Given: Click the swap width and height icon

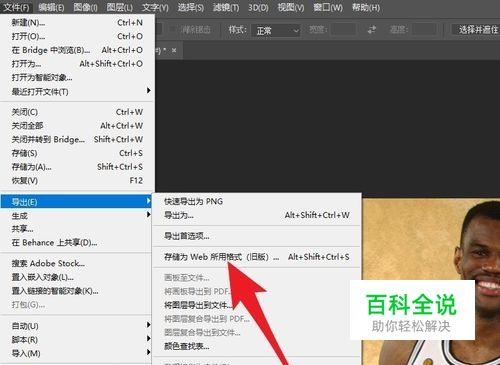Looking at the screenshot, I should point(372,30).
